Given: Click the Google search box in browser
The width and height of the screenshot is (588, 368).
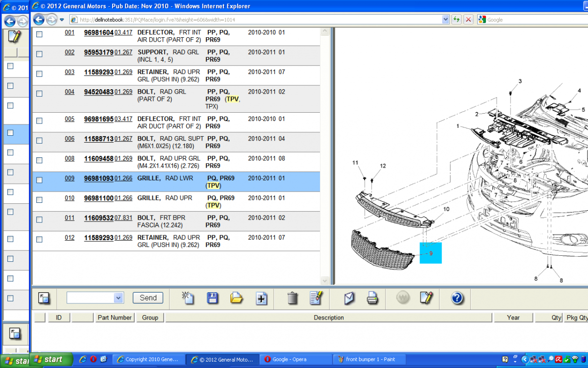Looking at the screenshot, I should point(534,20).
